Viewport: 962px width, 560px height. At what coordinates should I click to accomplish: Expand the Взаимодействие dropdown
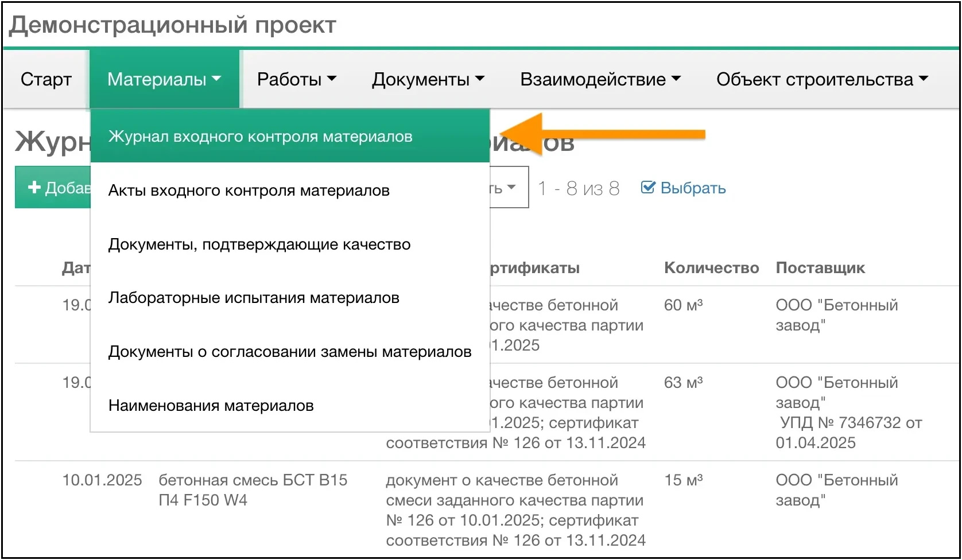click(x=600, y=79)
